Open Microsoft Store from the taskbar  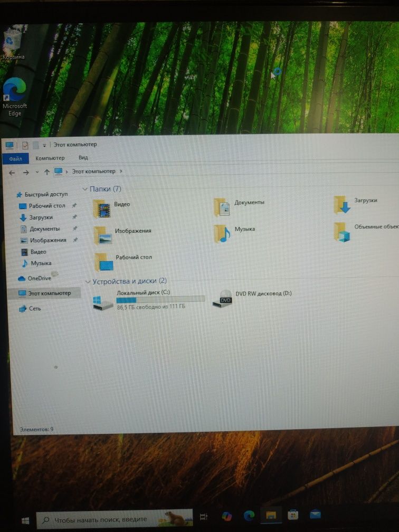click(x=293, y=515)
